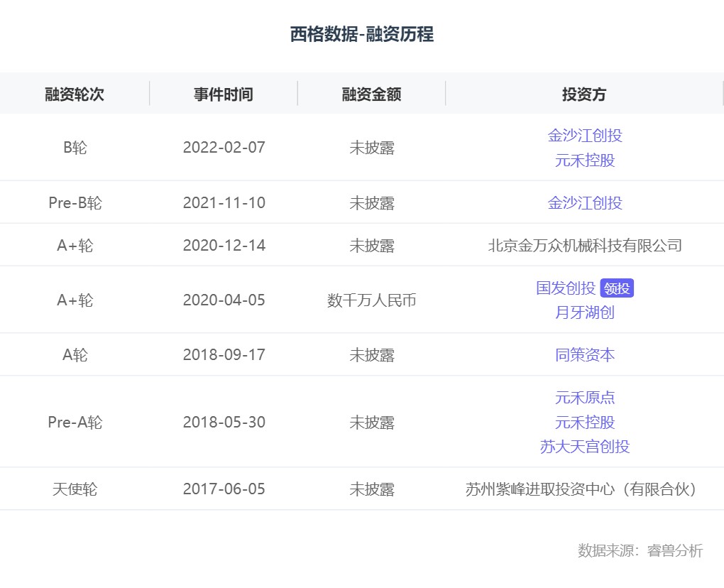724x588 pixels.
Task: Click 未披露 amount in the Pre-A轮 row
Action: pyautogui.click(x=372, y=422)
